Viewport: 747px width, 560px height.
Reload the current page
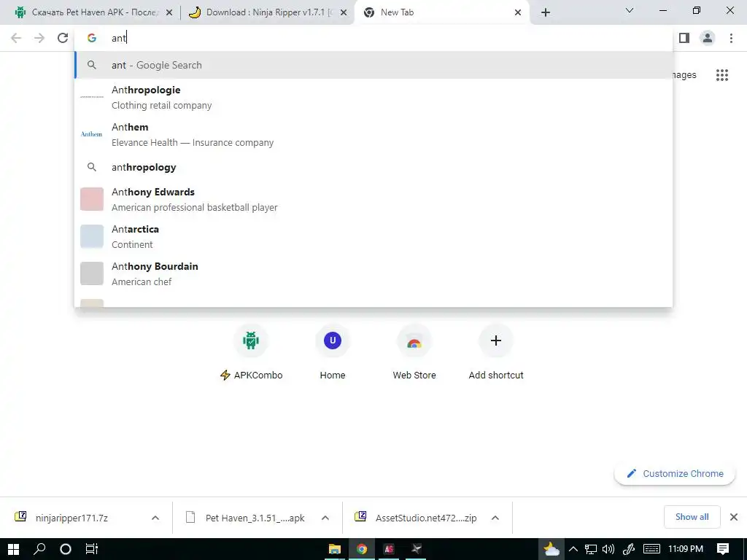tap(63, 38)
